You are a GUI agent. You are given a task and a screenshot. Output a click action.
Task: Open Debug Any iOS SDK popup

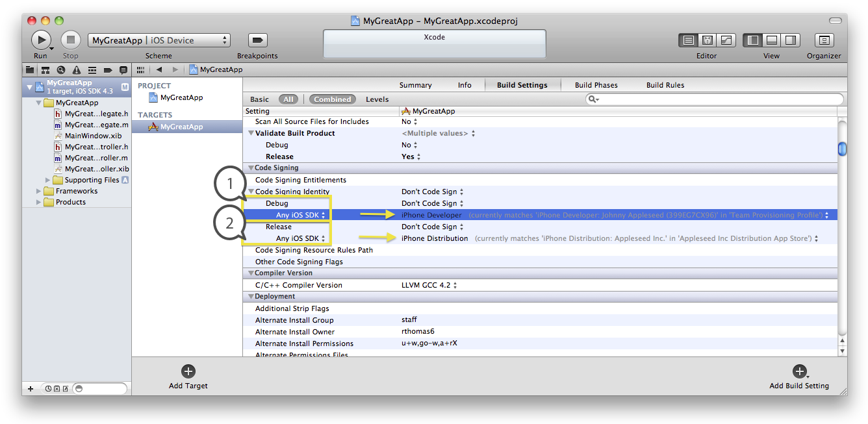(301, 215)
